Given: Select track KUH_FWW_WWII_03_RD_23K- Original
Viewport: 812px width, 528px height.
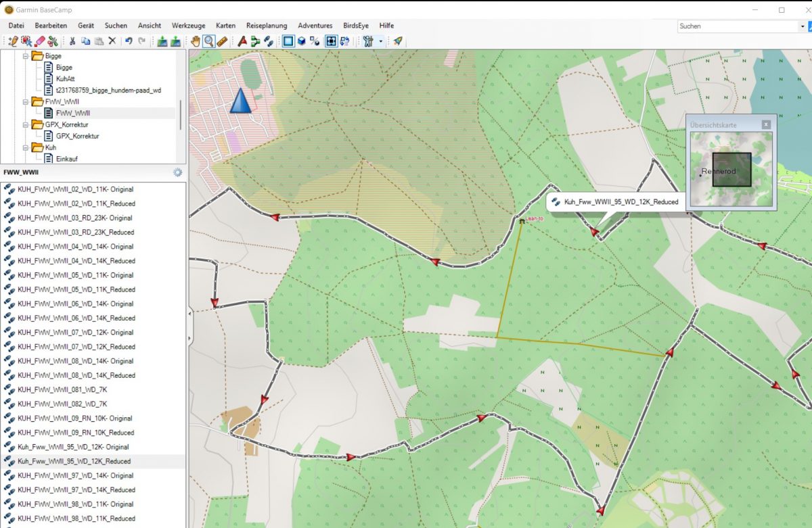Looking at the screenshot, I should coord(75,218).
